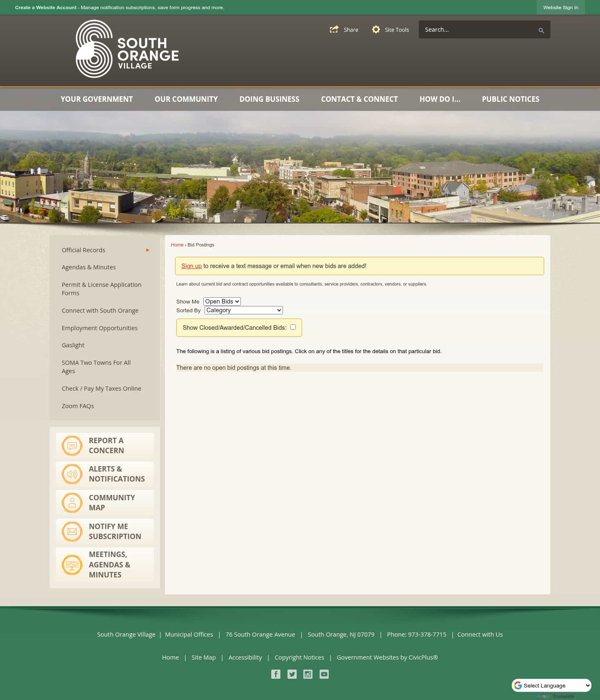Click the Report a Concern speech-bubble icon

point(72,446)
